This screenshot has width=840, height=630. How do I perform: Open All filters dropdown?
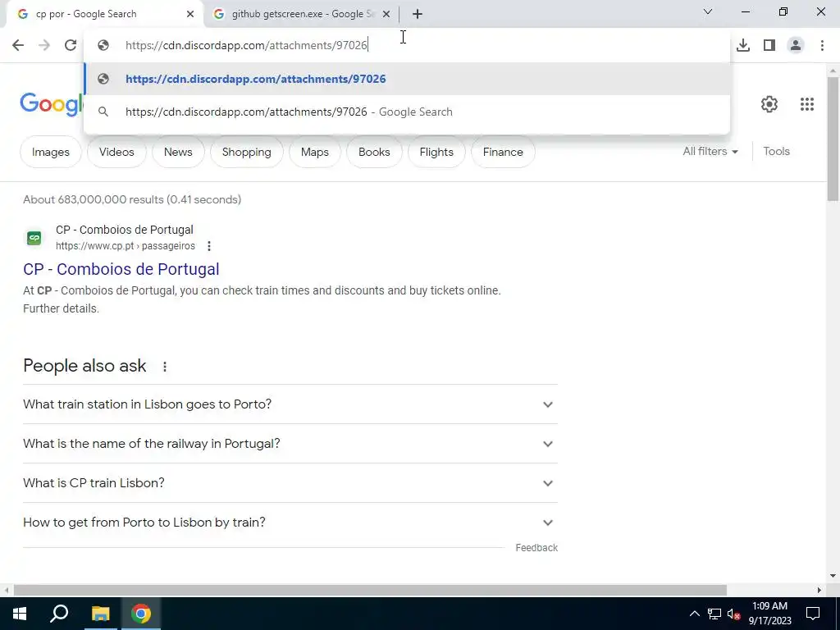tap(710, 152)
